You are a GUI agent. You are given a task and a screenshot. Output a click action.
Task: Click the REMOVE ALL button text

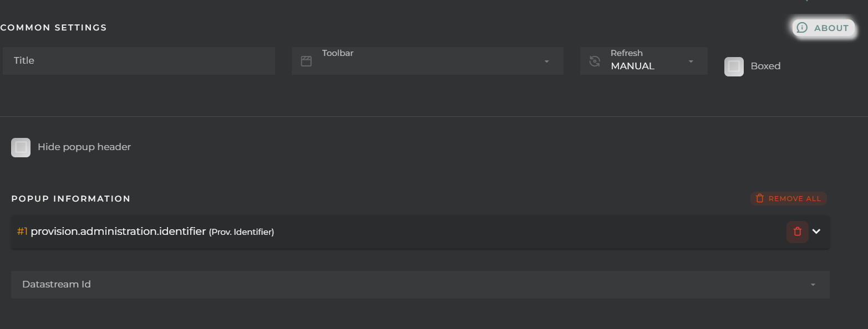click(x=794, y=199)
